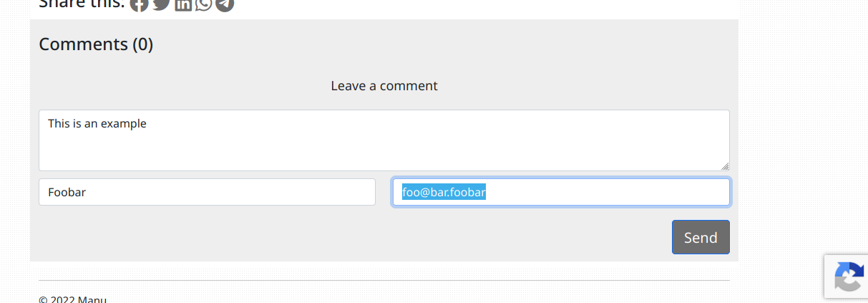Share this post via WhatsApp
This screenshot has height=303, width=868.
coord(204,4)
